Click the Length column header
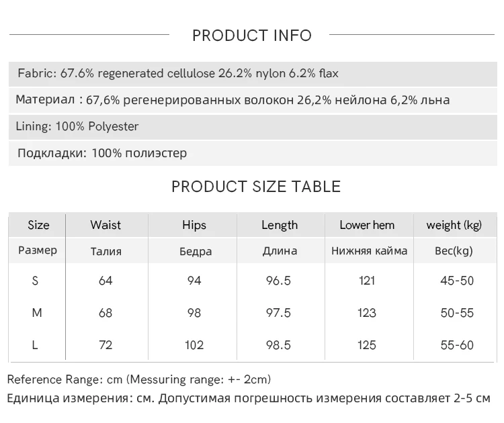This screenshot has height=423, width=504. click(x=280, y=225)
